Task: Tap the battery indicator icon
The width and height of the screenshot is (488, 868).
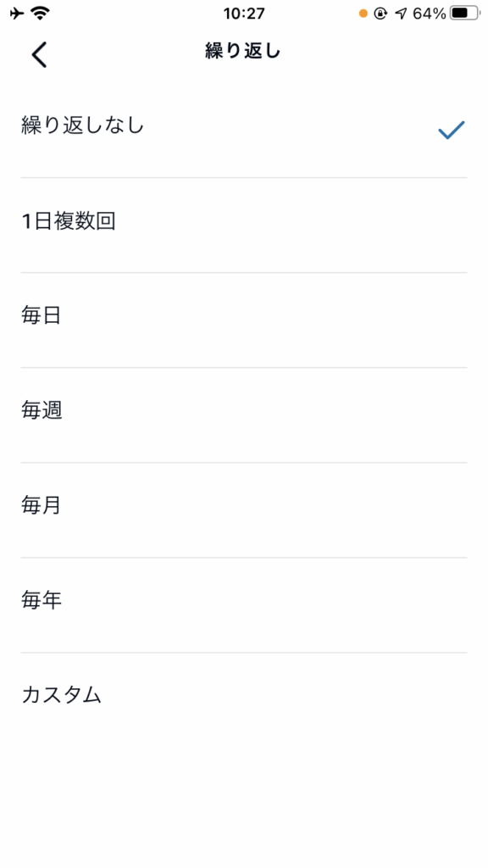Action: click(x=464, y=14)
